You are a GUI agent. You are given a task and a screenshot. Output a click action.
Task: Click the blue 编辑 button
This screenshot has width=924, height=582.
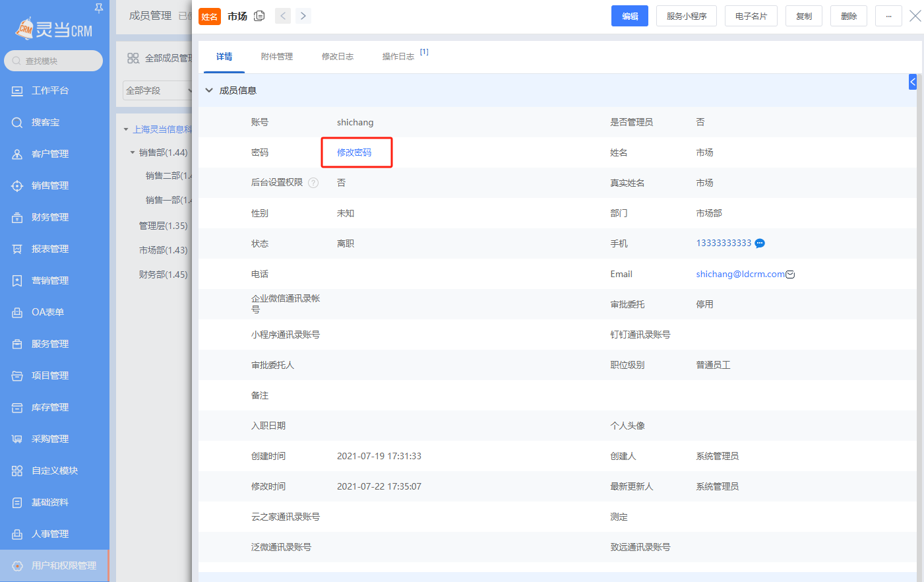629,16
